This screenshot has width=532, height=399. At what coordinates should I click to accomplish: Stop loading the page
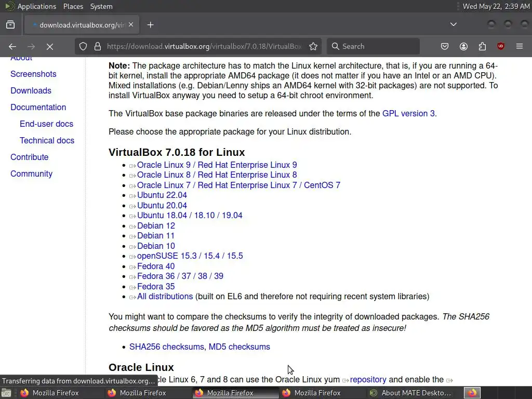pyautogui.click(x=50, y=46)
